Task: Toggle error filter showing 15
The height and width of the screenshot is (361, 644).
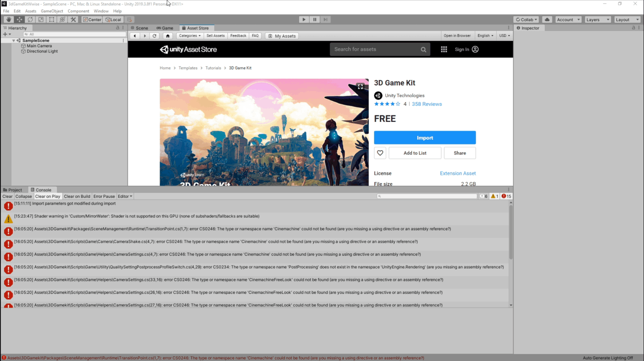Action: pyautogui.click(x=506, y=196)
